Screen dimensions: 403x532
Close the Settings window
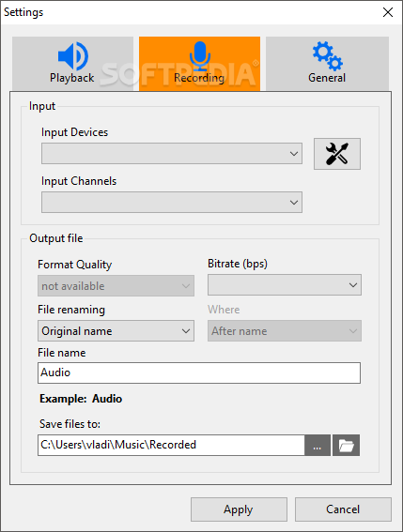tap(388, 12)
